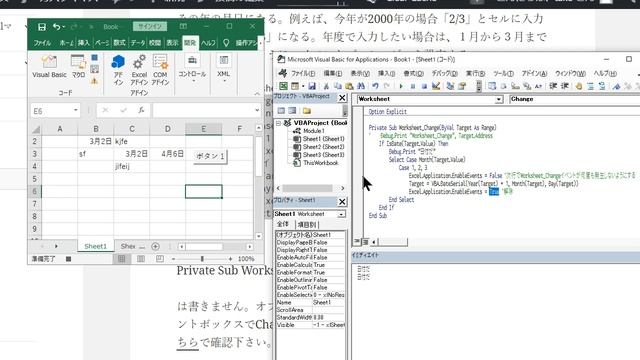This screenshot has height=360, width=640.
Task: Click View Code icon in project pane
Action: (x=281, y=111)
